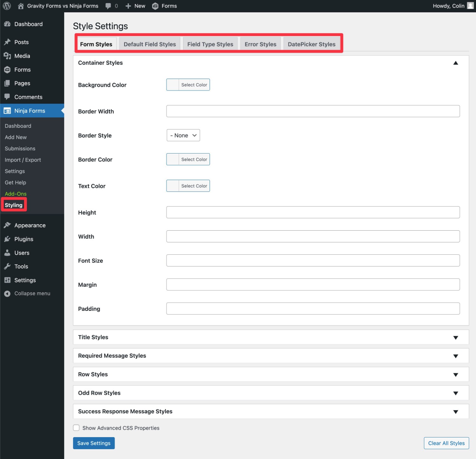This screenshot has width=476, height=459.
Task: Click the Appearance brush icon
Action: 7,225
